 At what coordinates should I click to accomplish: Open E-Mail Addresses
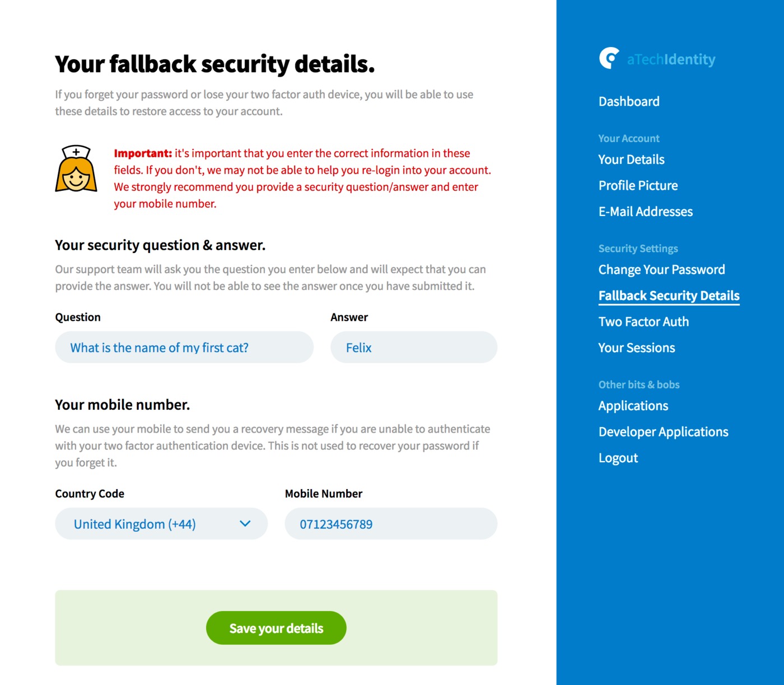[x=645, y=212]
